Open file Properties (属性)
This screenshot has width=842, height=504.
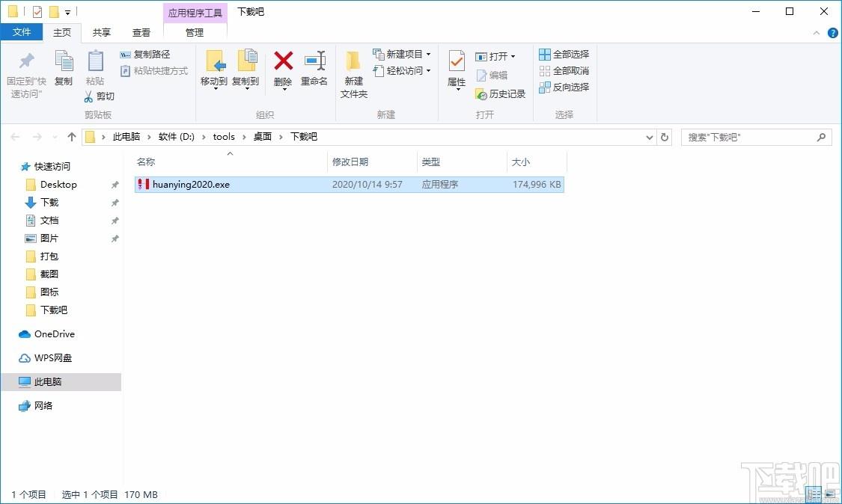[x=457, y=70]
